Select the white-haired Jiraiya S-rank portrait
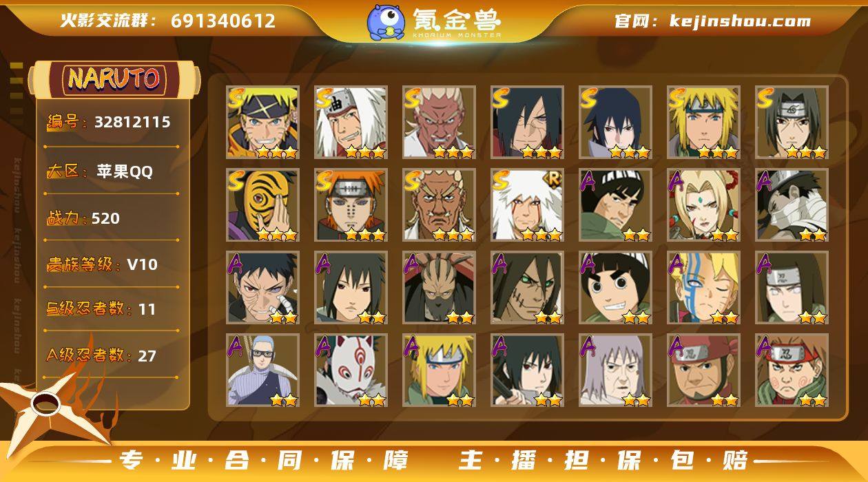This screenshot has width=868, height=482. 351,123
